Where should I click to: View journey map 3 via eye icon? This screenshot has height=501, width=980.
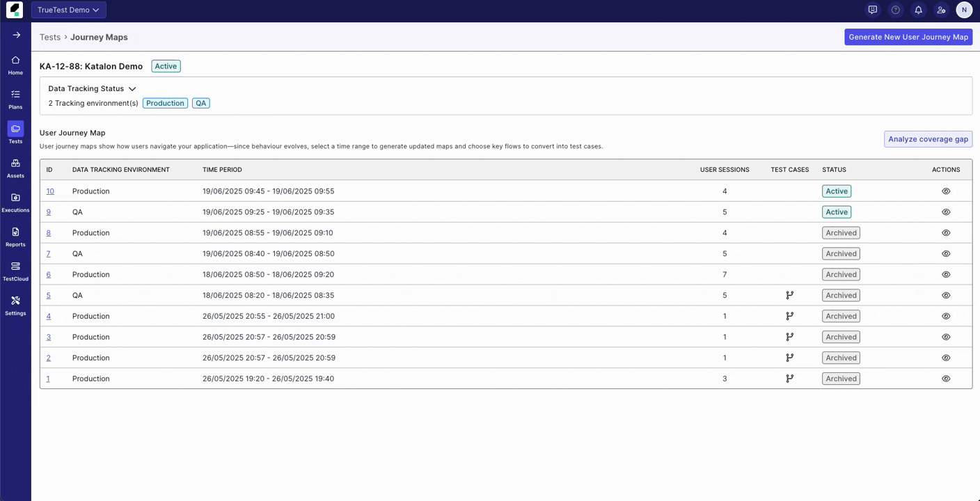[x=946, y=337]
